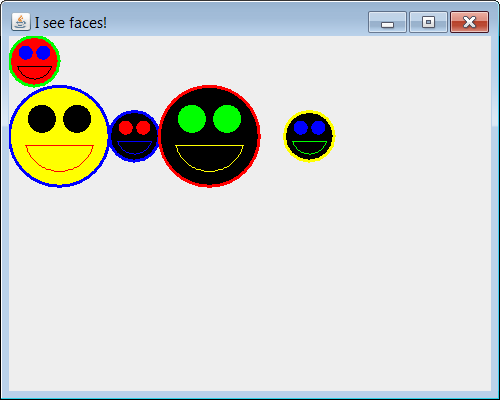Click the blue eyes on the red face
500x400 pixels.
coord(35,53)
